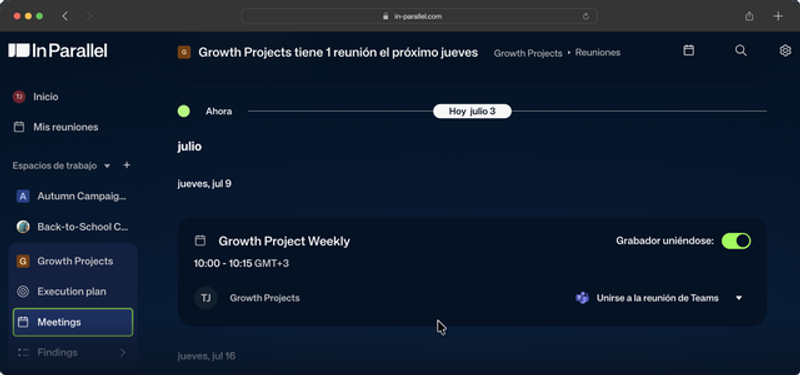Click the Microsoft Teams icon
The width and height of the screenshot is (800, 375).
coord(582,298)
